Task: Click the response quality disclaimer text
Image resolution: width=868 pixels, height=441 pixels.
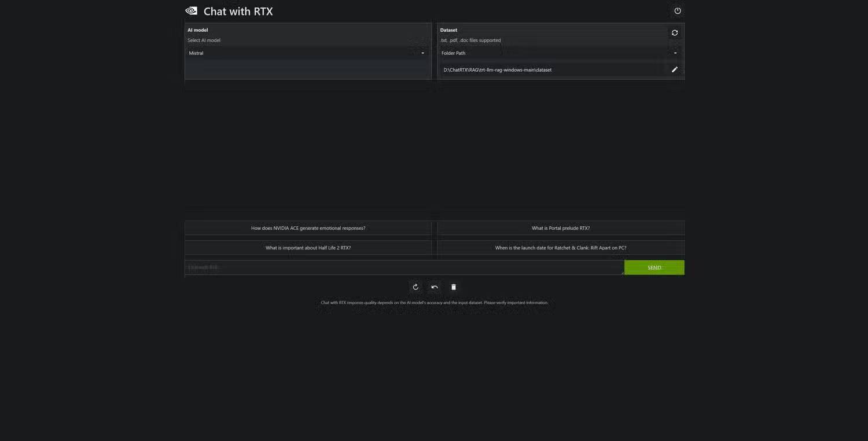Action: 435,303
